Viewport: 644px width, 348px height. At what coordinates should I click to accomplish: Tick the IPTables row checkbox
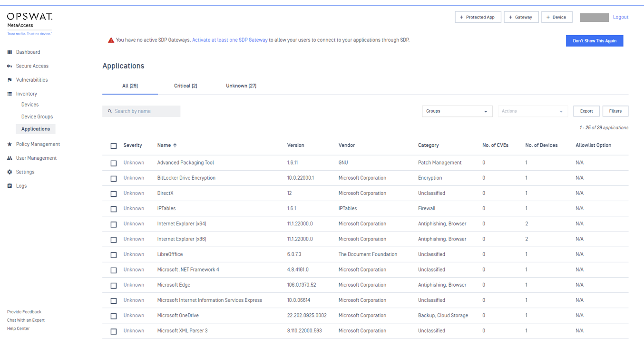(114, 209)
